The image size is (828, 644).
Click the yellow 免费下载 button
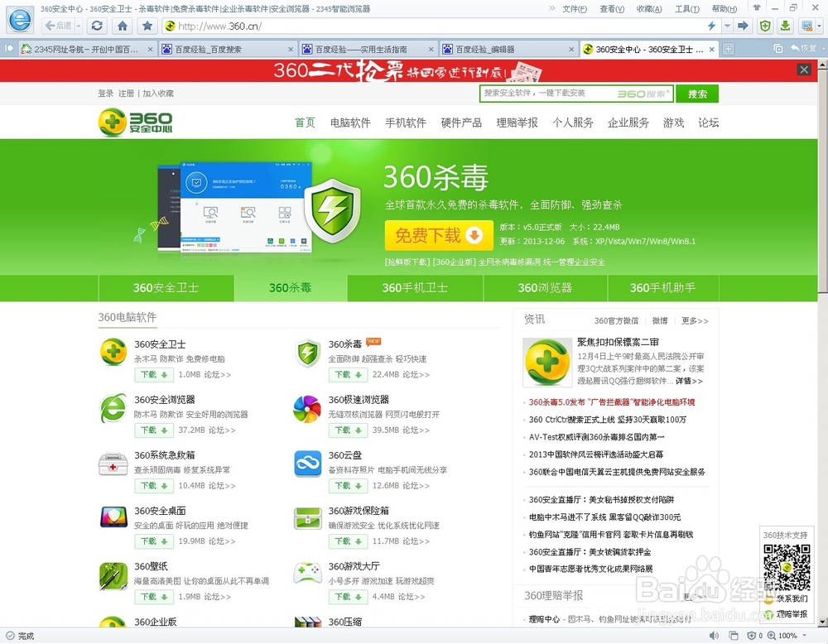click(x=438, y=235)
